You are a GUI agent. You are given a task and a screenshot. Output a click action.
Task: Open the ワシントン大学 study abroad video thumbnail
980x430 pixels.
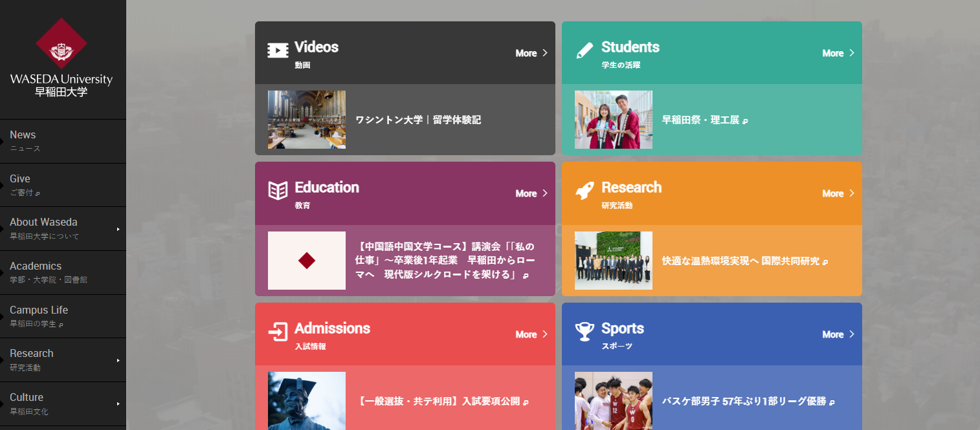(x=307, y=120)
